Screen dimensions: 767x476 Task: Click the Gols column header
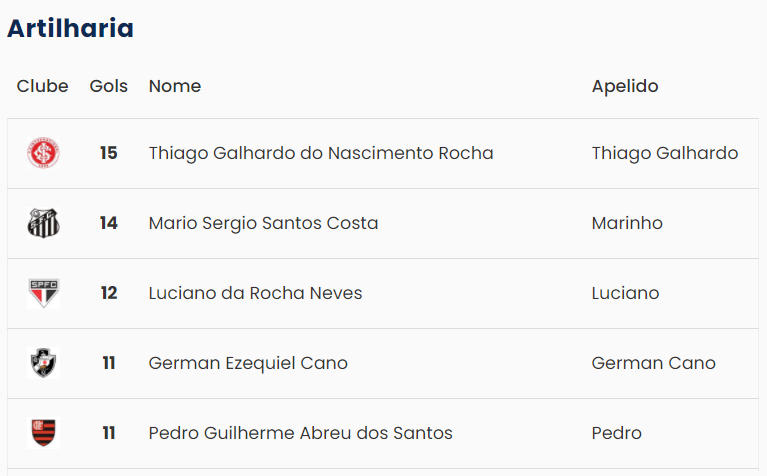pos(109,86)
